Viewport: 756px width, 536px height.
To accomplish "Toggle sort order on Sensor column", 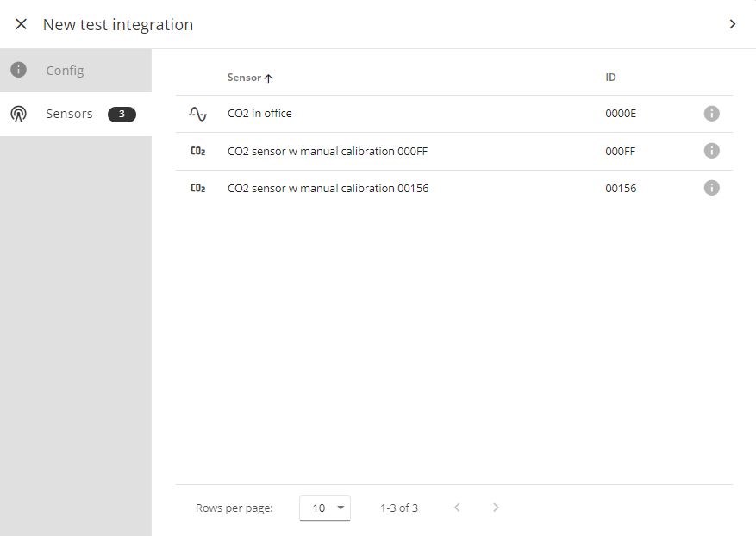I will pos(249,78).
